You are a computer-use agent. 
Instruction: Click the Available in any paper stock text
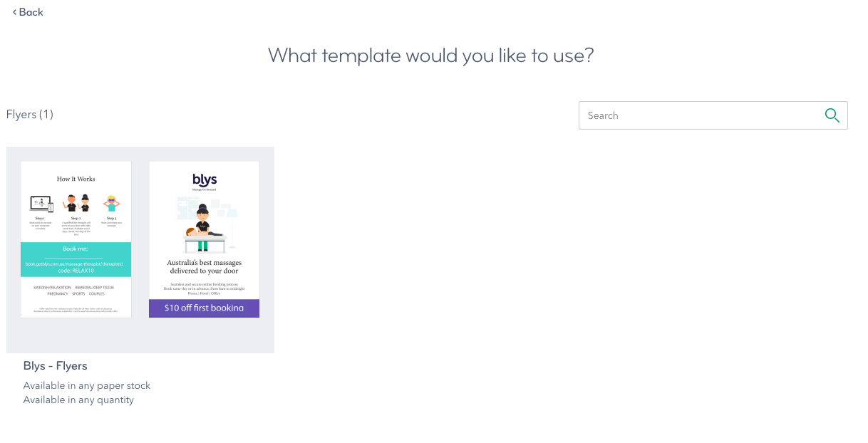(87, 386)
